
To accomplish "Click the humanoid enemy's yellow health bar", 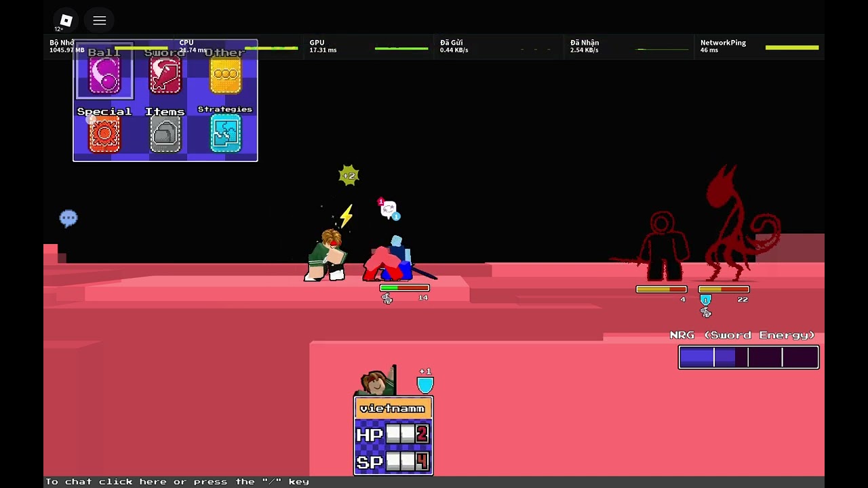I will (661, 289).
